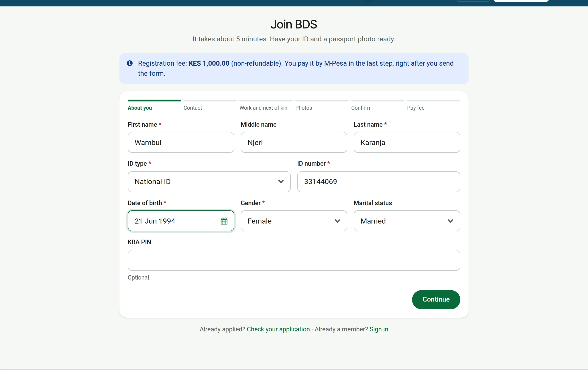The height and width of the screenshot is (375, 588).
Task: Click the Continue button
Action: (x=436, y=299)
